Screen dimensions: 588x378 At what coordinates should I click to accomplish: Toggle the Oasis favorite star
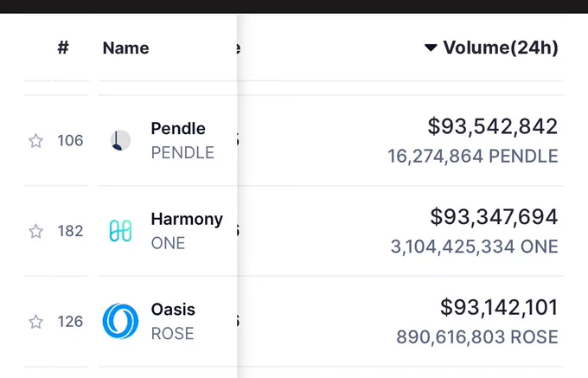click(36, 322)
